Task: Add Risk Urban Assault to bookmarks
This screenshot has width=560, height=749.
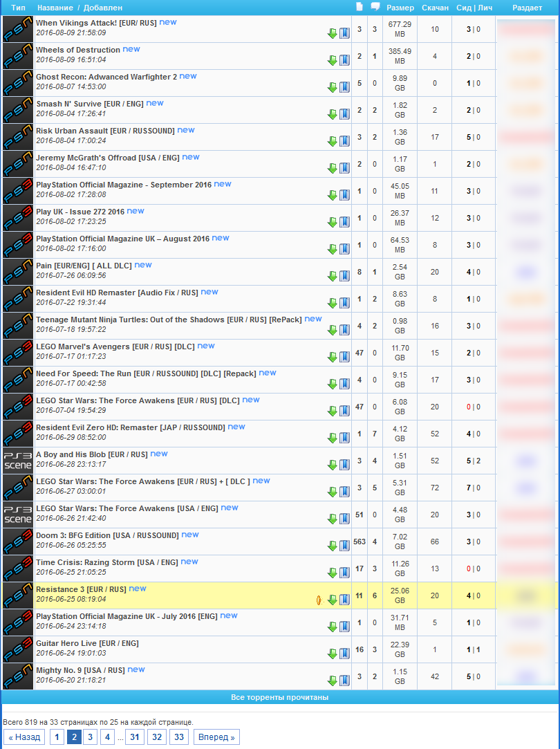Action: tap(344, 141)
